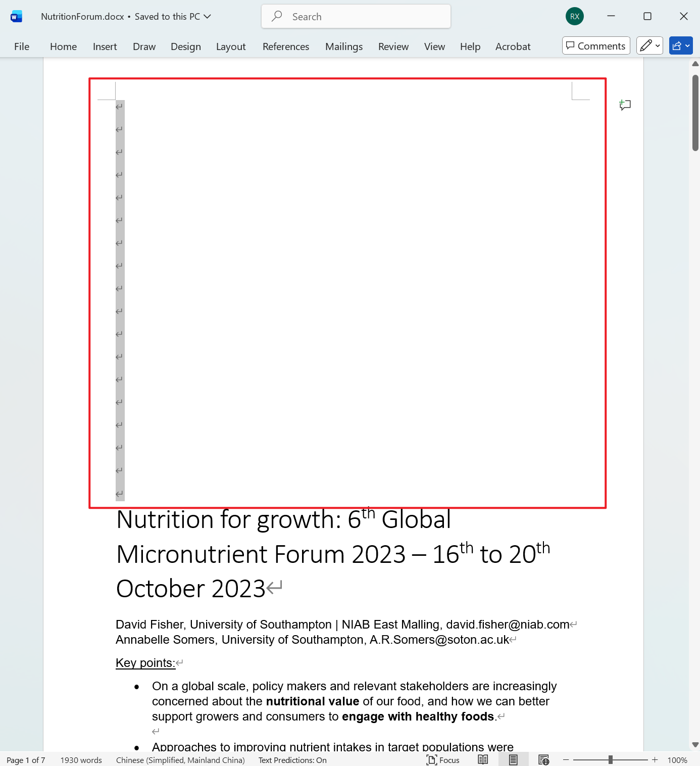Click the Word application icon
Screen dimensions: 700x766
tap(16, 16)
